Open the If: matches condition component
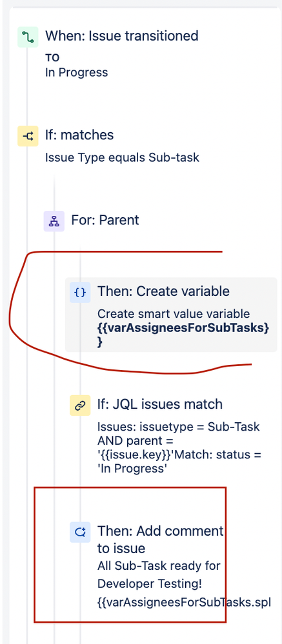The width and height of the screenshot is (282, 644). (x=79, y=135)
